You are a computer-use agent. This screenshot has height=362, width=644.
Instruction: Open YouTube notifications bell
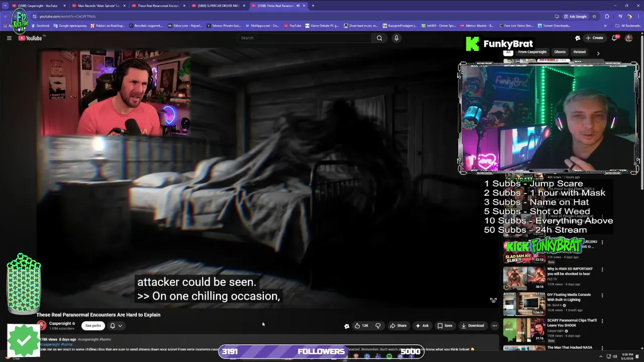tap(614, 38)
